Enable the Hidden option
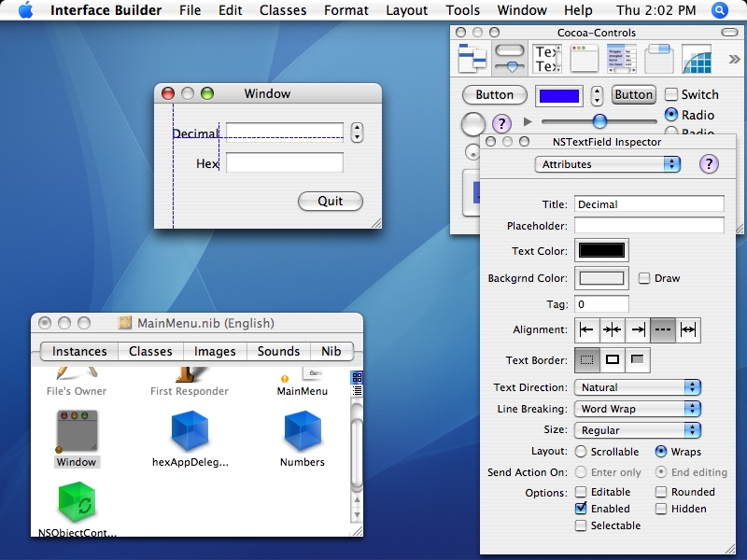The height and width of the screenshot is (560, 747). pyautogui.click(x=661, y=509)
